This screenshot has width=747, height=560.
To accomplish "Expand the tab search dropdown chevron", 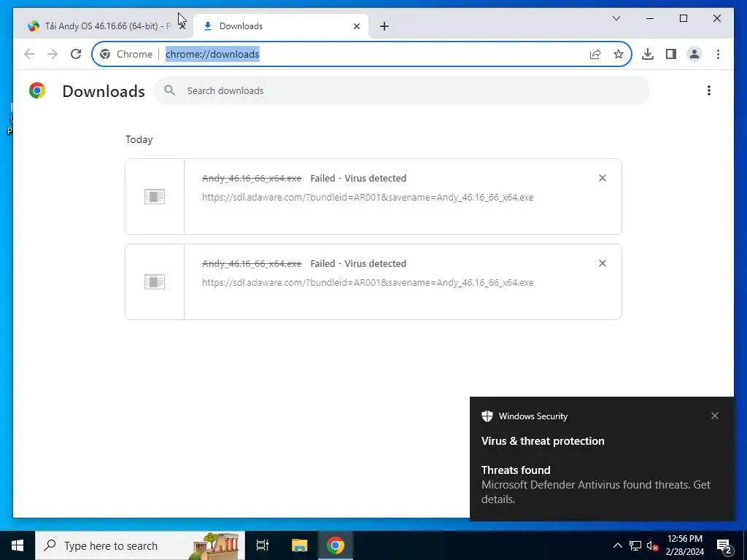I will coord(616,18).
